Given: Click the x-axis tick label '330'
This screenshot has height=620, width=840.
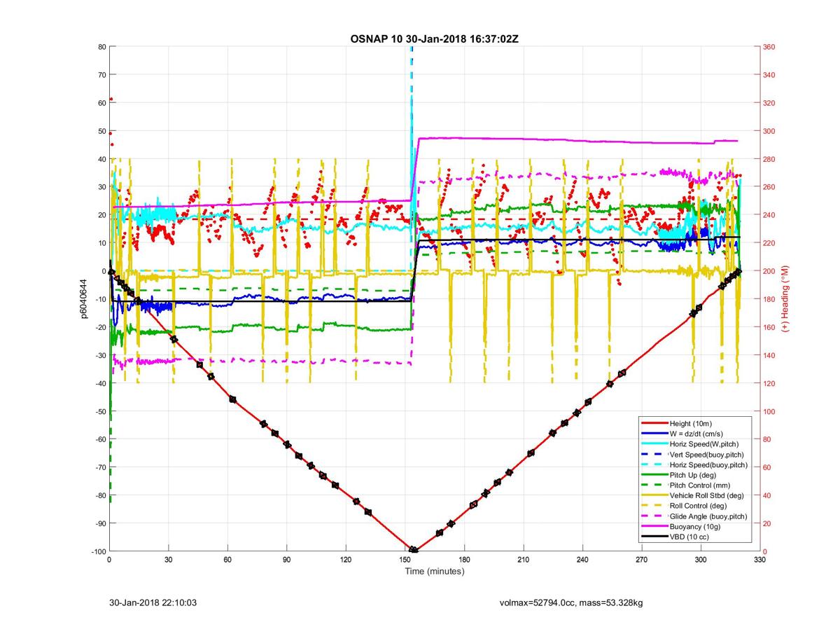Looking at the screenshot, I should [x=759, y=560].
